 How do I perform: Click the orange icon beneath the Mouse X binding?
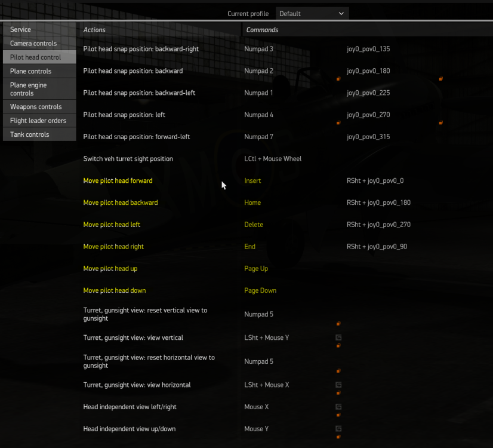coord(338,415)
